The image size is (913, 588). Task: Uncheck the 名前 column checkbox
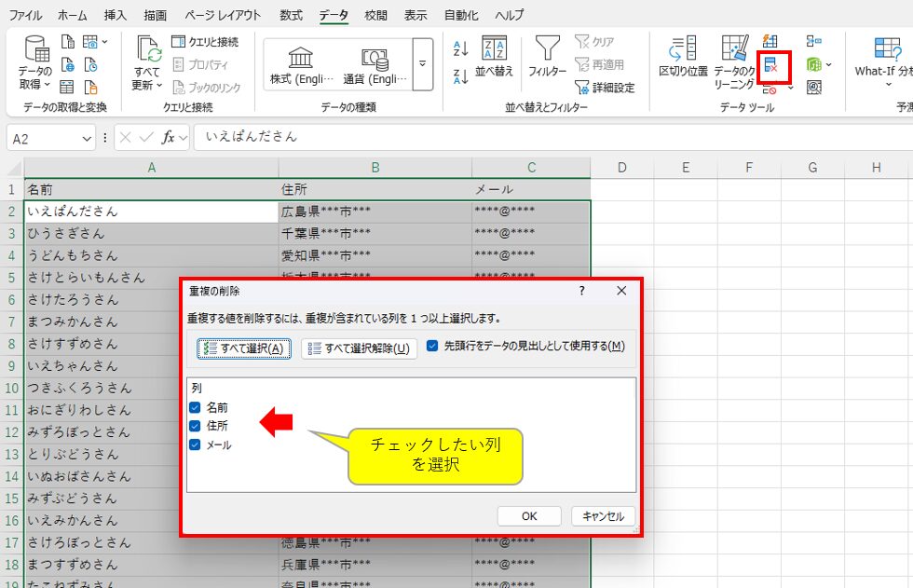(x=195, y=407)
